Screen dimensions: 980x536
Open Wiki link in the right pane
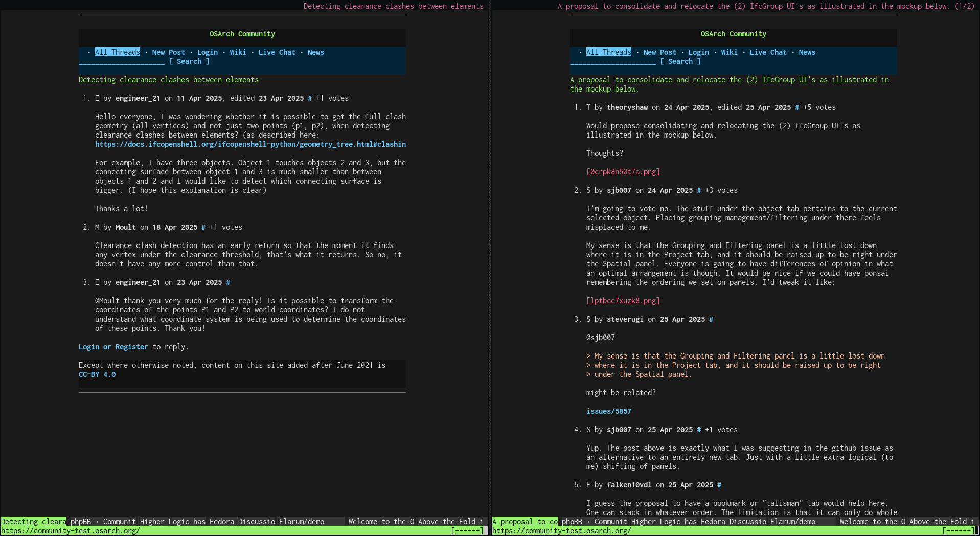click(x=730, y=52)
